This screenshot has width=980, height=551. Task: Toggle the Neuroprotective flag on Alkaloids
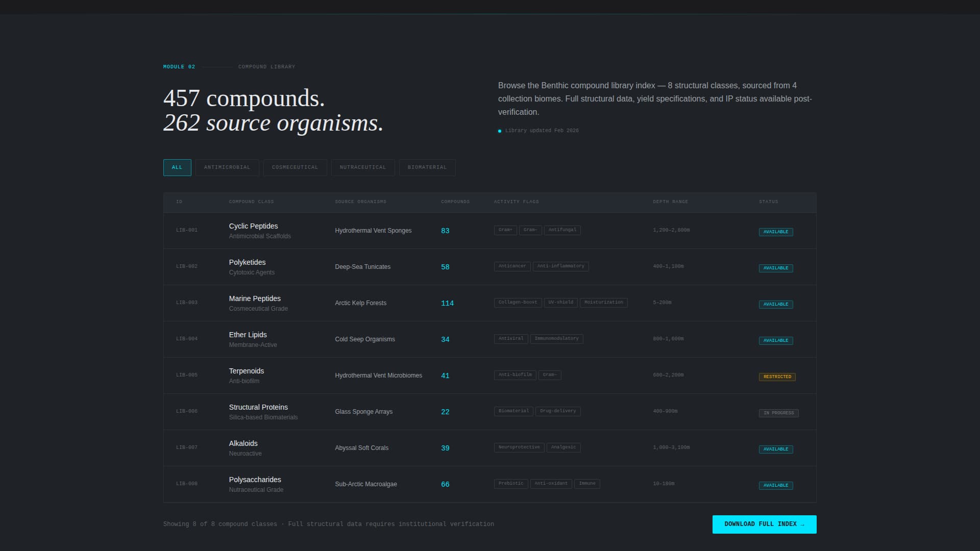point(519,447)
